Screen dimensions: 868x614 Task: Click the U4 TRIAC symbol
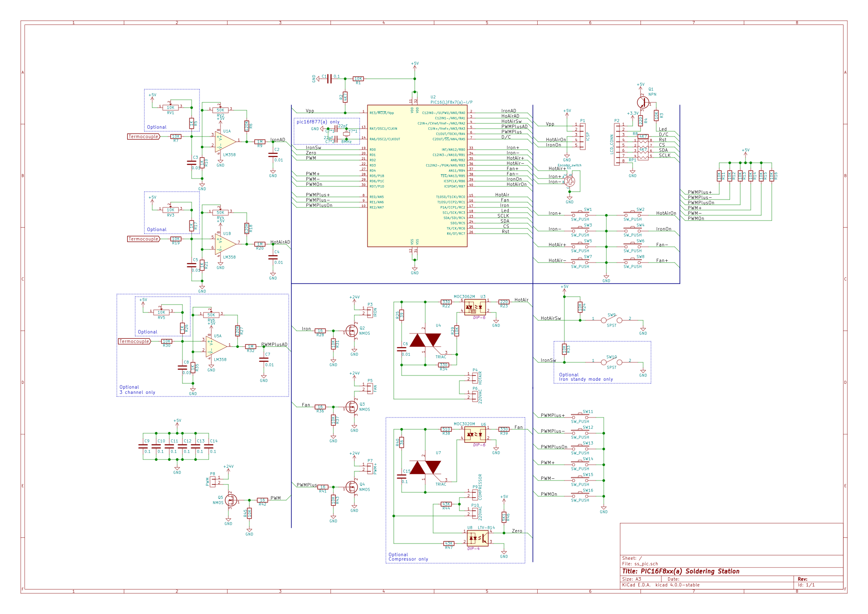[x=425, y=340]
